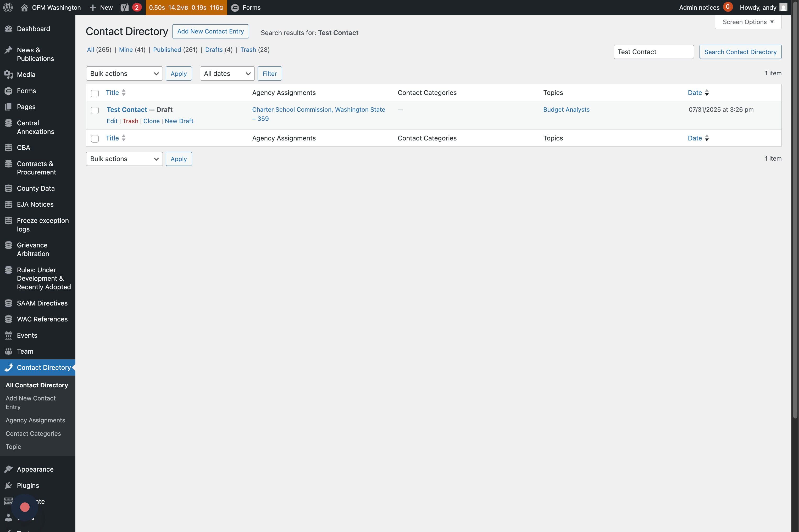The height and width of the screenshot is (532, 799).
Task: Open the top Bulk actions dropdown
Action: pyautogui.click(x=124, y=73)
